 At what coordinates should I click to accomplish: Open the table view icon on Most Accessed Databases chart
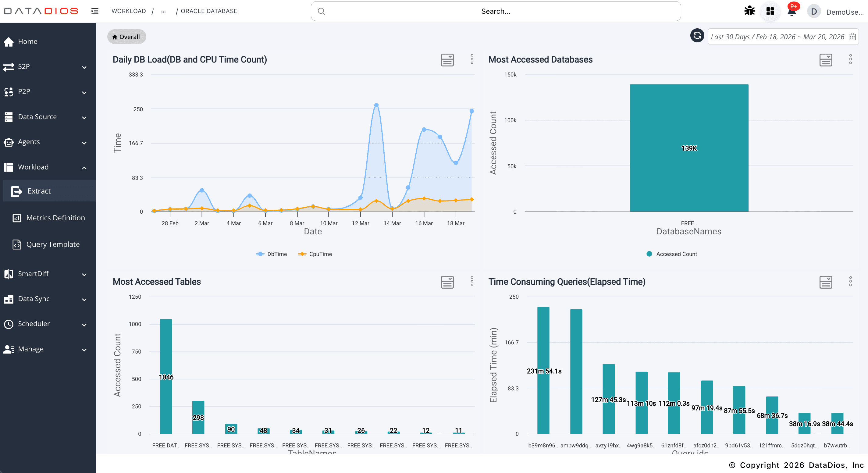coord(826,60)
